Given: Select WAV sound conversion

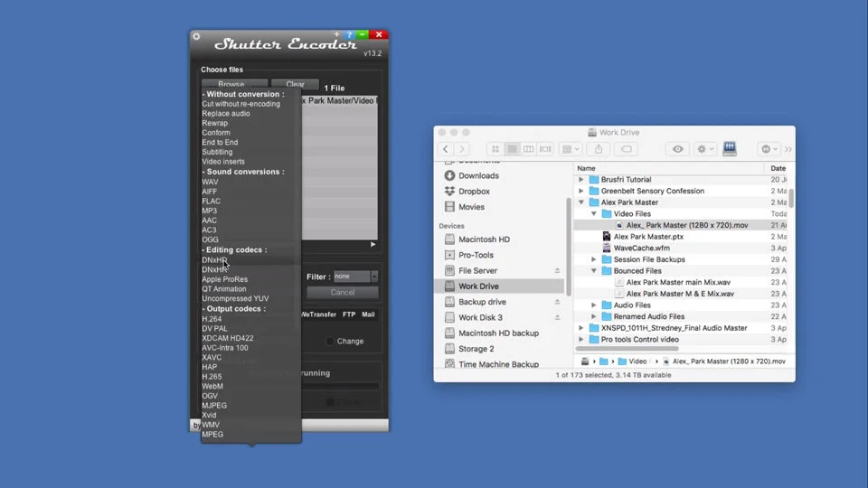Looking at the screenshot, I should [x=210, y=182].
